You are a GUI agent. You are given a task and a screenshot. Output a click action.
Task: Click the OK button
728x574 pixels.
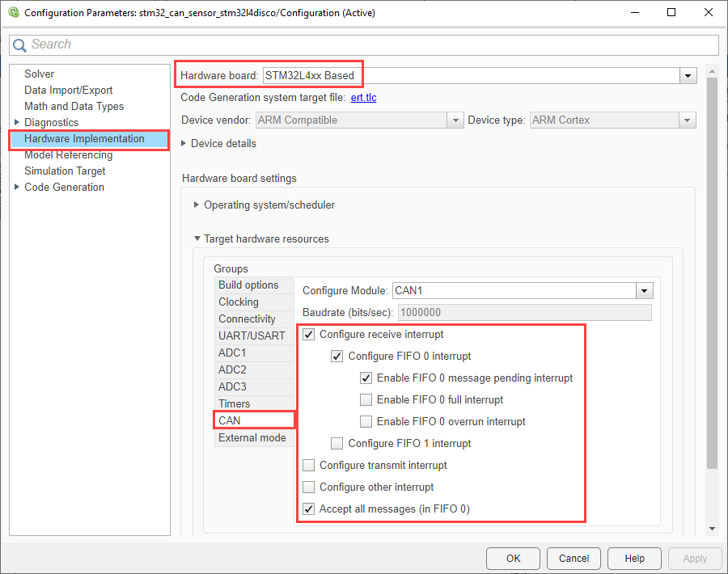tap(513, 558)
